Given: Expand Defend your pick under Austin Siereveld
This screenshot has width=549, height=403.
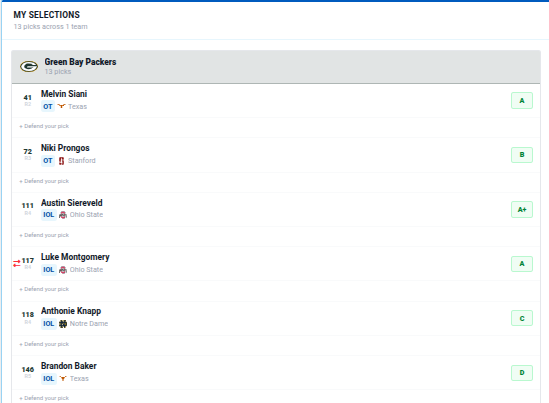Looking at the screenshot, I should pyautogui.click(x=44, y=235).
